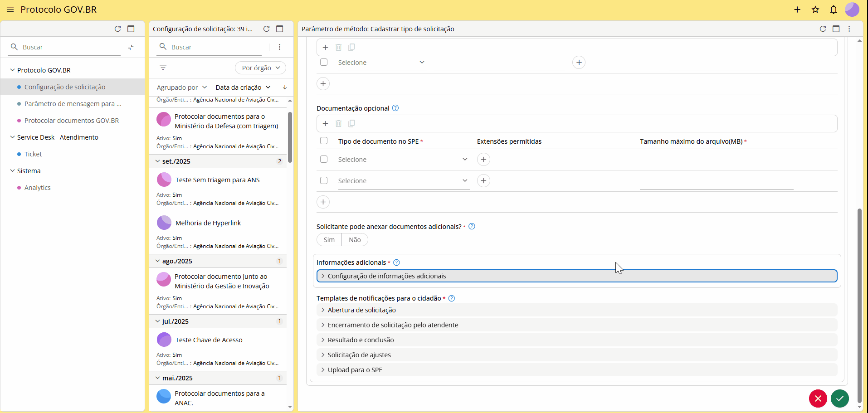Expand Resultado e conclusão template
Image resolution: width=868 pixels, height=413 pixels.
click(x=577, y=340)
